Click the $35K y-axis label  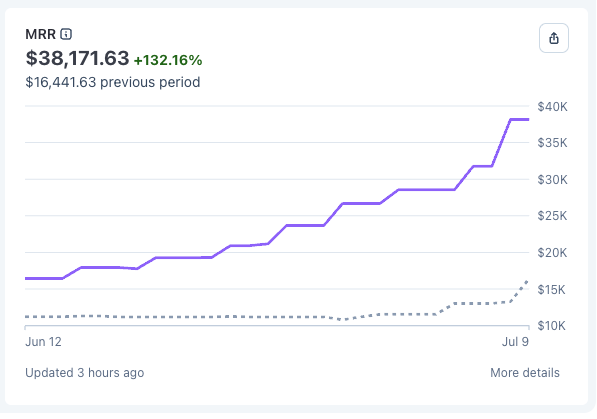pyautogui.click(x=552, y=143)
